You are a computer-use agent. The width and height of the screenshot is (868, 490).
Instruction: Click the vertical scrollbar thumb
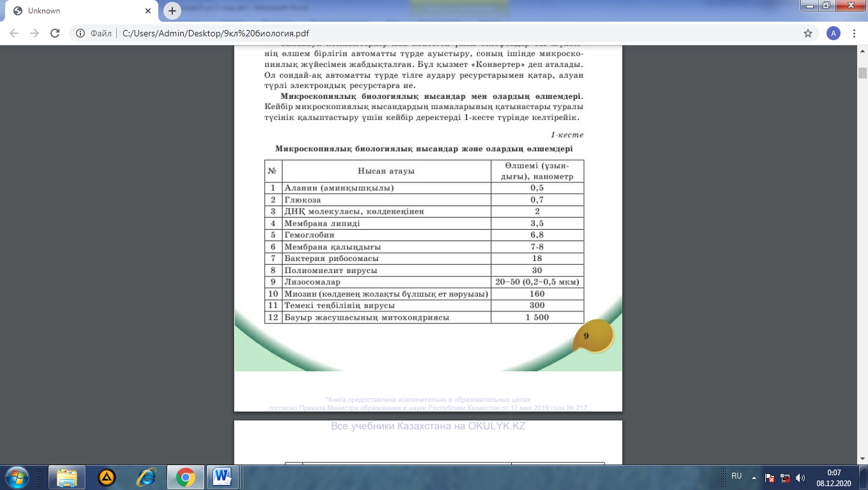(x=862, y=72)
